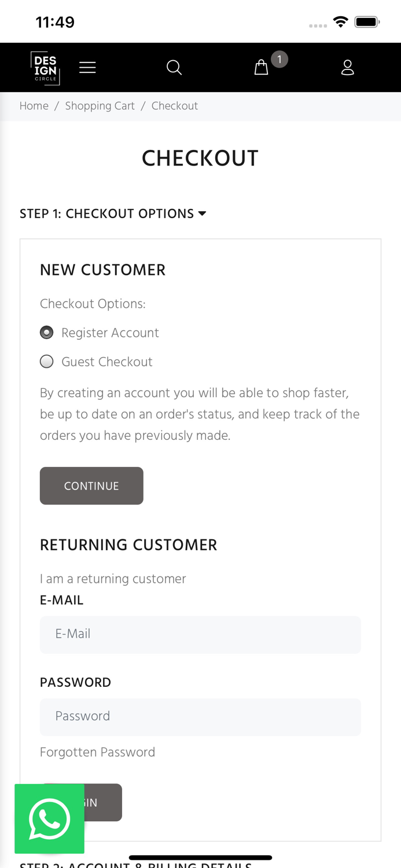
Task: Tap the iOS home indicator bar
Action: click(200, 858)
